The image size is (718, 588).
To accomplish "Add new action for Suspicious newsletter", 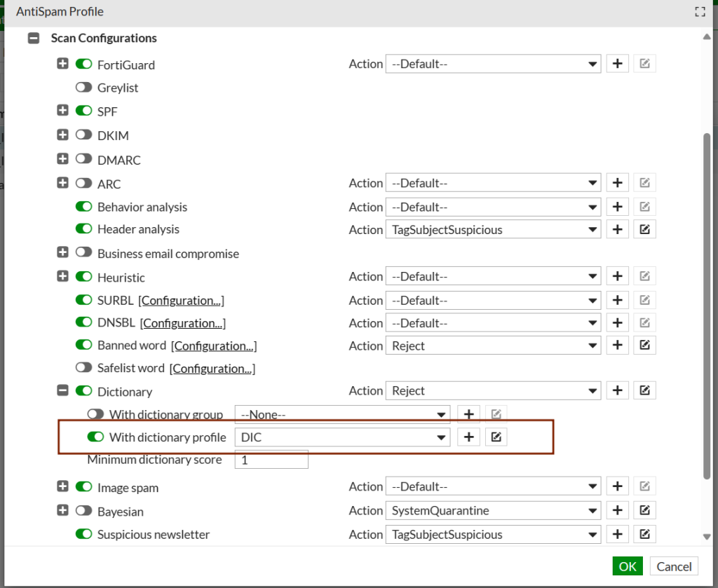I will tap(617, 535).
